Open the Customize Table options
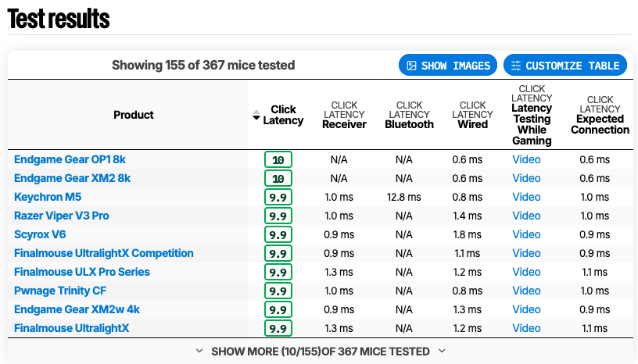Image resolution: width=638 pixels, height=364 pixels. 565,66
